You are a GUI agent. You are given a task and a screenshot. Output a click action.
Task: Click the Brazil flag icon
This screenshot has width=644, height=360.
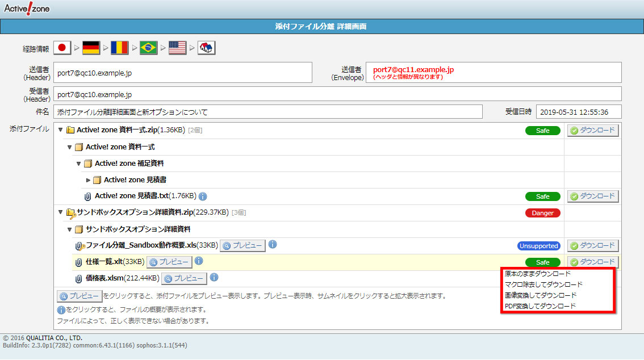(149, 48)
